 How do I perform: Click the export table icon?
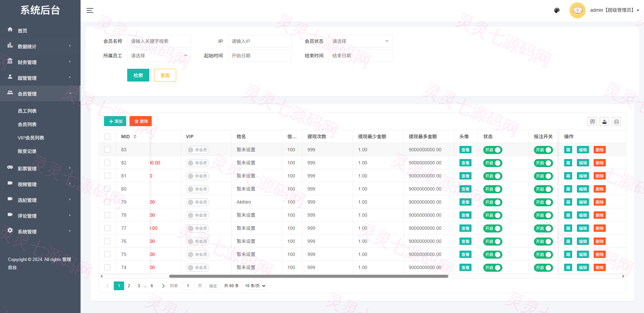click(604, 121)
